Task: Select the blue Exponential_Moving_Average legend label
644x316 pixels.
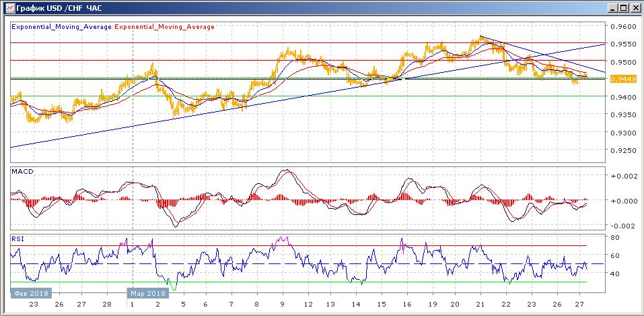Action: (61, 27)
